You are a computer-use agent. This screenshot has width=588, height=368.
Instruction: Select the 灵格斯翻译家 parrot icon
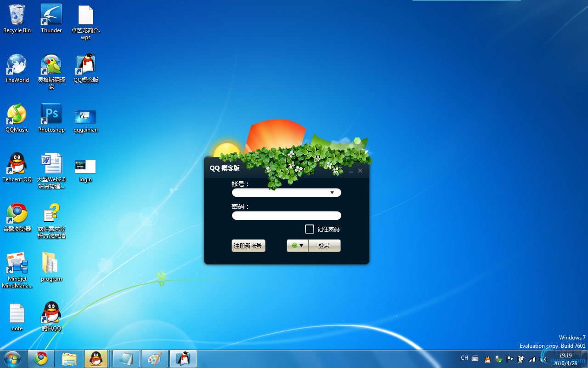(x=51, y=72)
